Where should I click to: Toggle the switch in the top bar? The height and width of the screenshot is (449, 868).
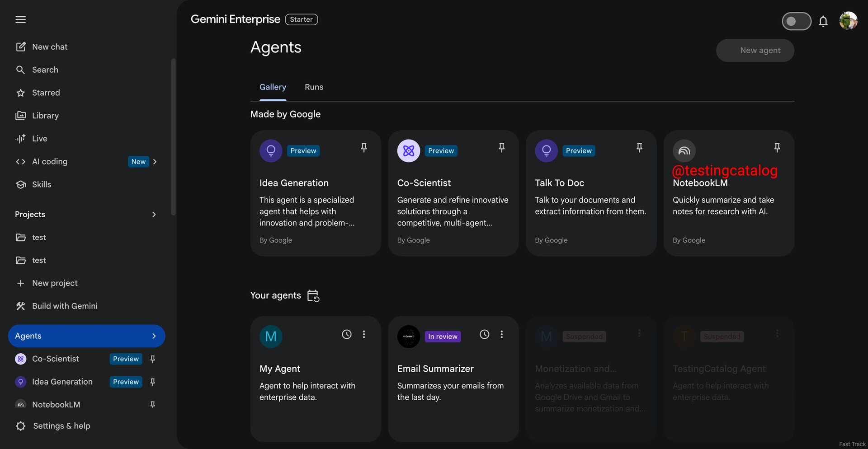point(796,21)
